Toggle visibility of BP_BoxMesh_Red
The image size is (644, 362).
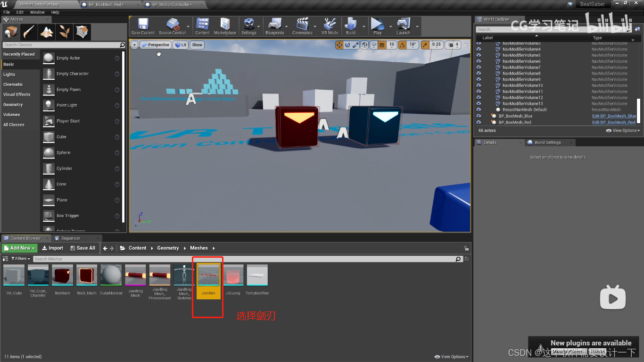[x=479, y=122]
